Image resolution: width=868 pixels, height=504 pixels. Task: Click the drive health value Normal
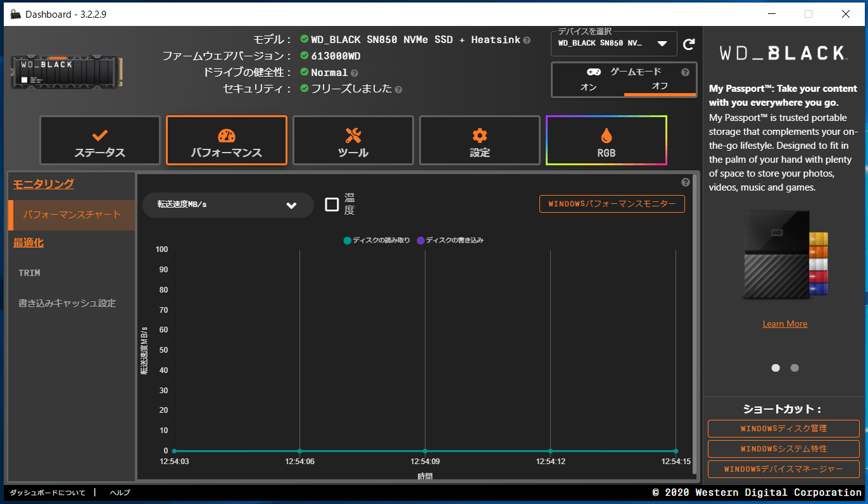[x=329, y=73]
